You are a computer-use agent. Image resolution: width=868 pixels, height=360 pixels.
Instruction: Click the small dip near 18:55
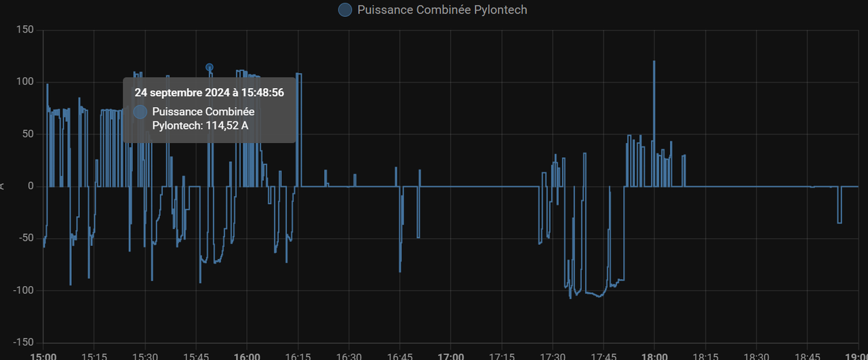[840, 222]
